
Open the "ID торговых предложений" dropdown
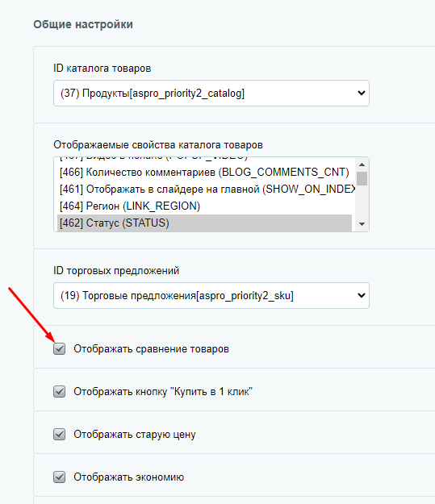tap(211, 296)
